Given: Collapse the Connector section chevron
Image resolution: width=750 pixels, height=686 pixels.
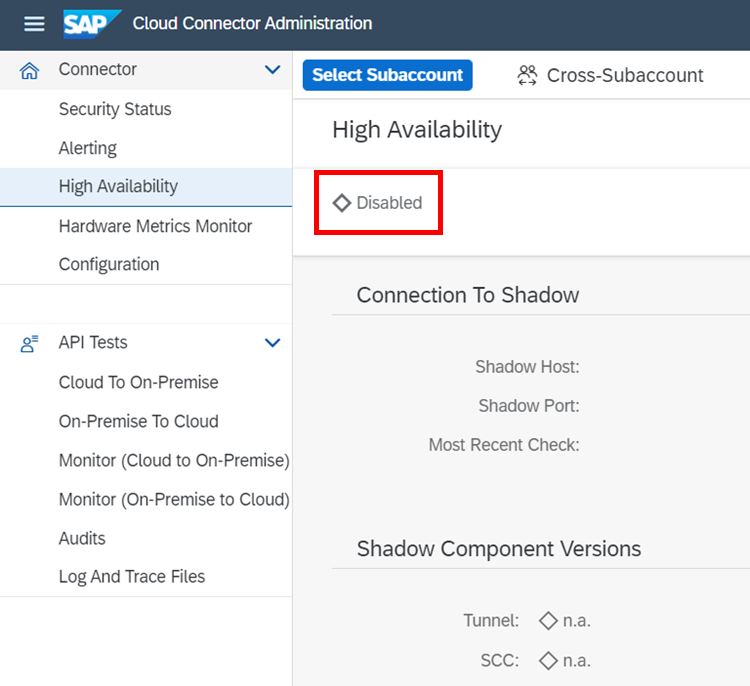Looking at the screenshot, I should tap(272, 70).
